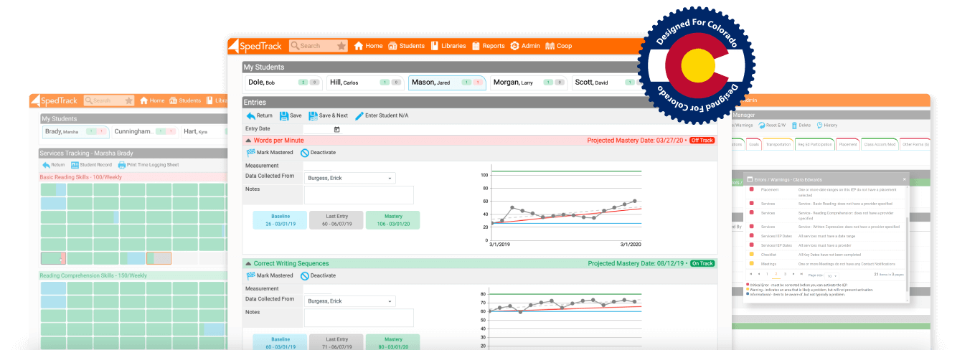Open Data Collected From dropdown under Words per Minute
This screenshot has height=350, width=980.
(349, 178)
